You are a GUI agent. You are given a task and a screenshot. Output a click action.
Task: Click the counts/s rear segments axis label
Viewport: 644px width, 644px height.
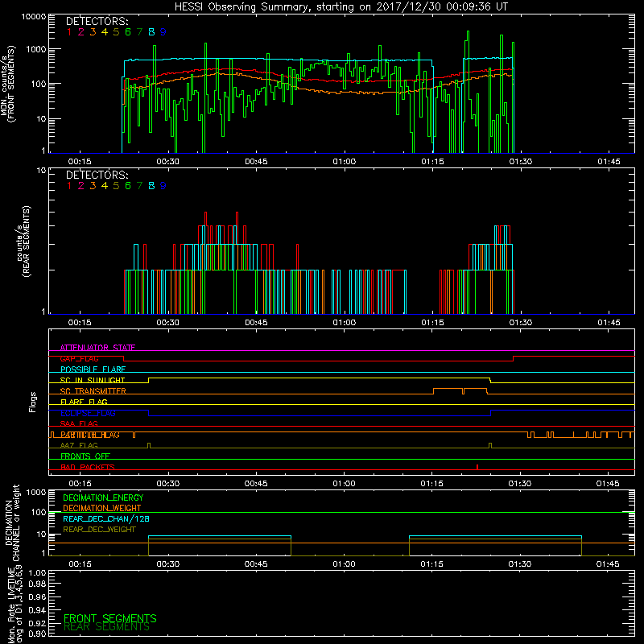point(23,242)
